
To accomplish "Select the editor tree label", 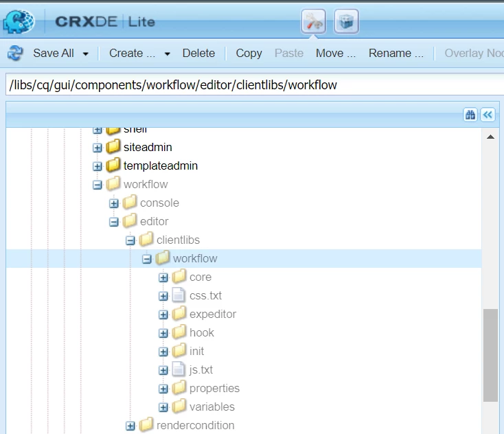I will click(154, 222).
